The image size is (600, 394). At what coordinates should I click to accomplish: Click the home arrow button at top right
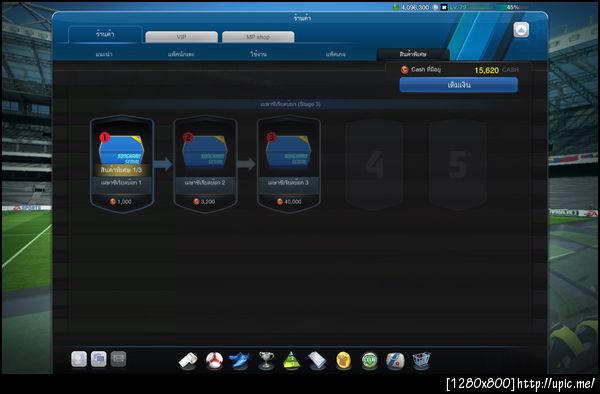point(521,30)
